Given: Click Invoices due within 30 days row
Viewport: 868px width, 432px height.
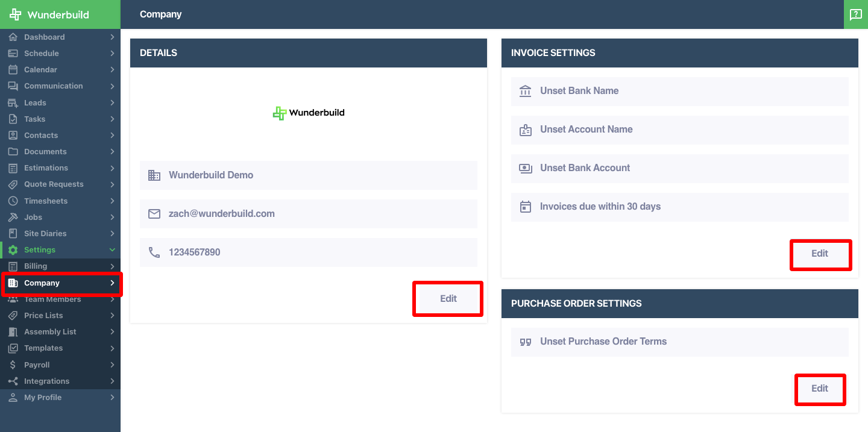Looking at the screenshot, I should tap(680, 207).
